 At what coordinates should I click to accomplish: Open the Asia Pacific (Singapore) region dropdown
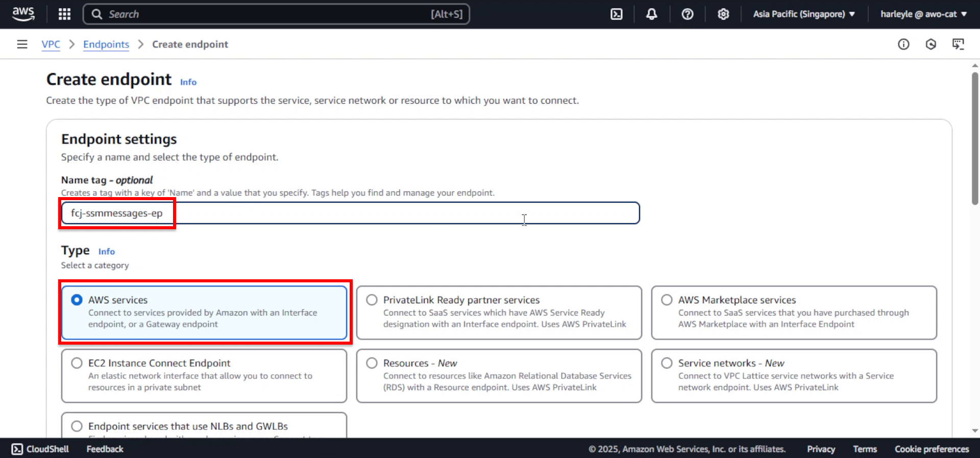pyautogui.click(x=804, y=14)
